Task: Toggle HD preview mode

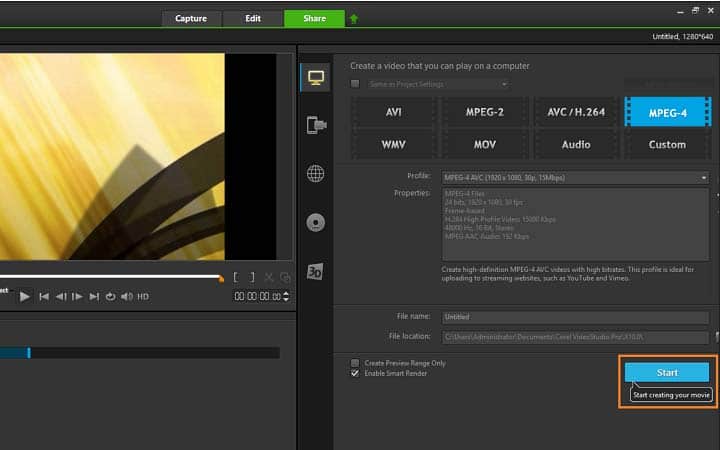Action: (143, 297)
